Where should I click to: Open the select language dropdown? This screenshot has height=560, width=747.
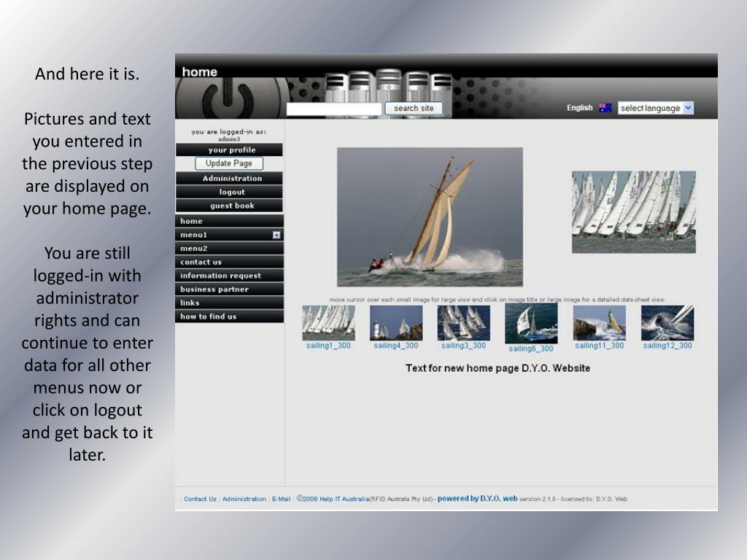pyautogui.click(x=656, y=108)
